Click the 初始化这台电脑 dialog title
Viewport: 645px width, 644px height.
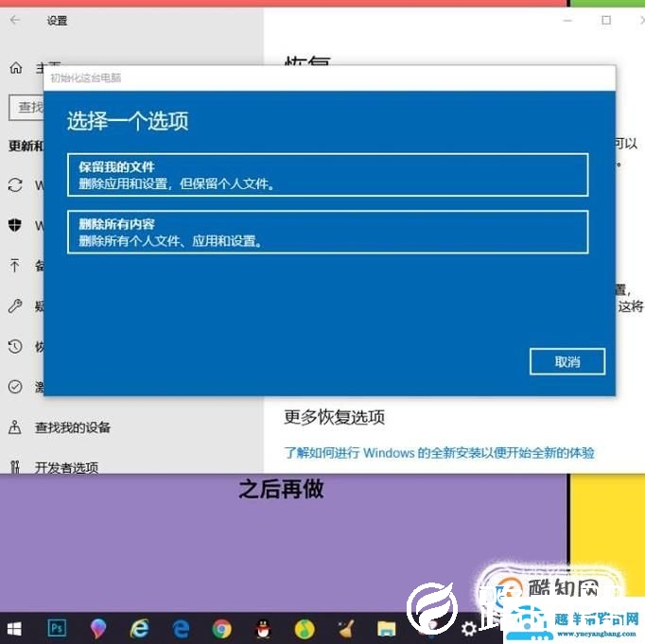(85, 78)
